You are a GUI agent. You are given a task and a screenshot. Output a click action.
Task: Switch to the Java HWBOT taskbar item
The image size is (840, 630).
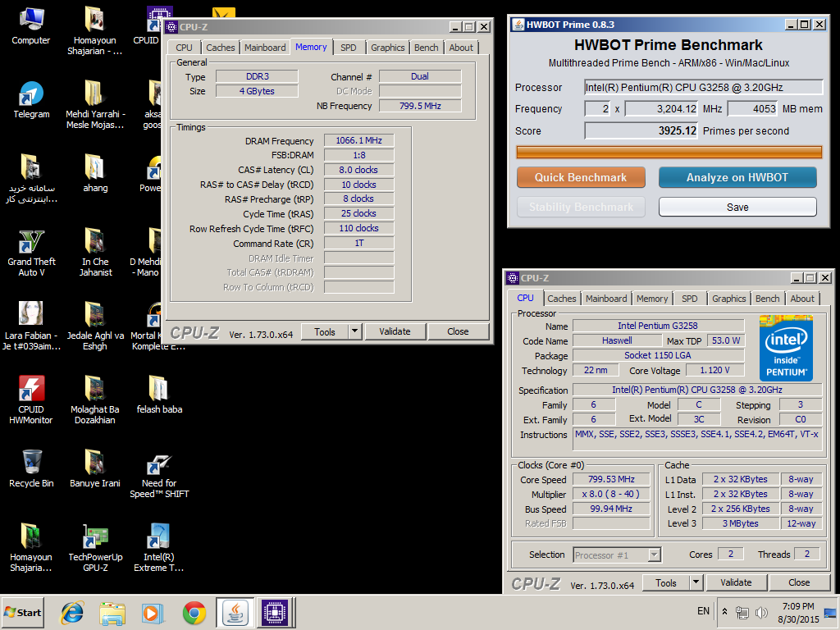[235, 613]
